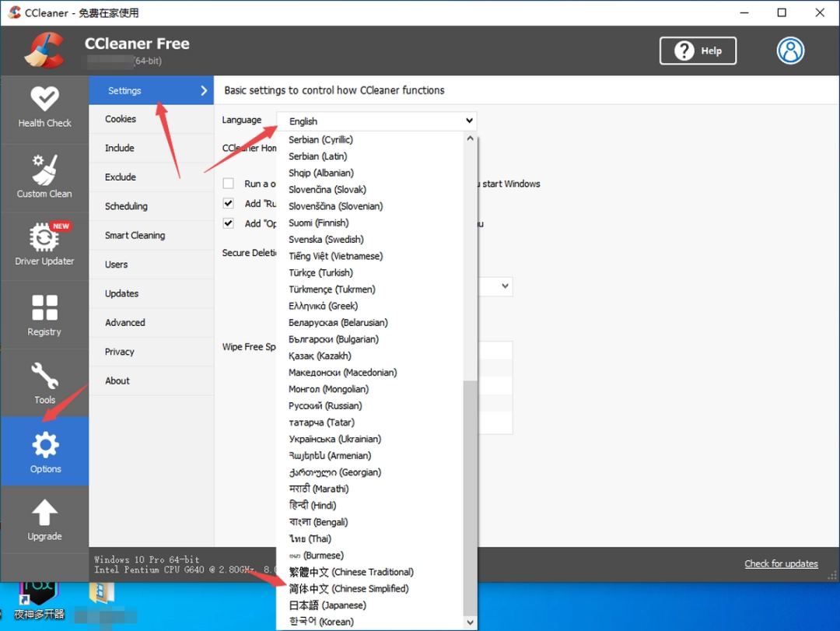Viewport: 840px width, 631px height.
Task: Open the About page
Action: point(117,380)
